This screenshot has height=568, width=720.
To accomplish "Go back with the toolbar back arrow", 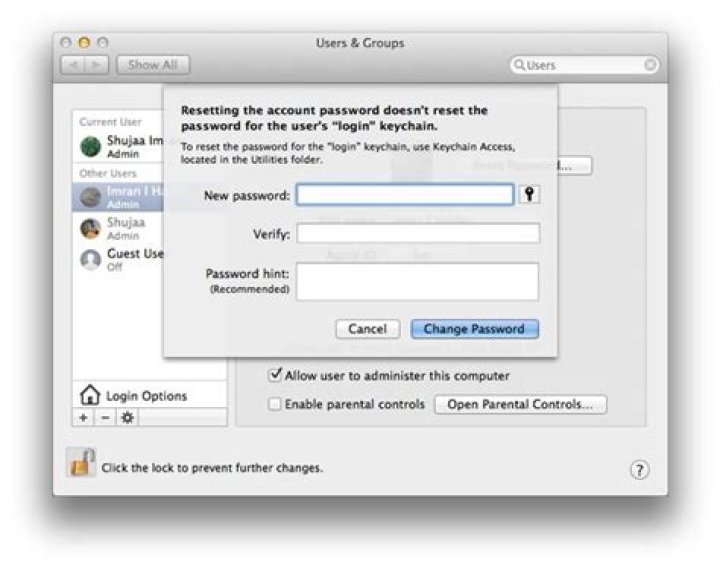I will click(x=73, y=65).
